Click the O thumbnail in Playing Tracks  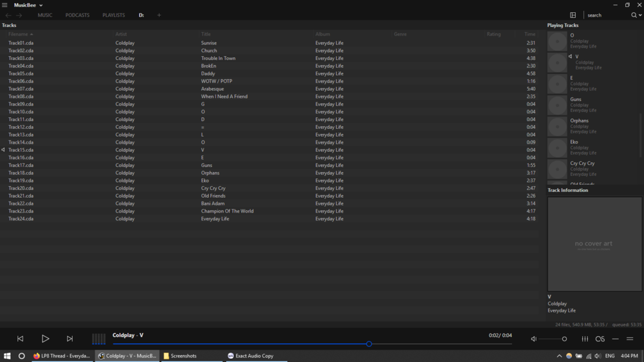[x=557, y=41]
